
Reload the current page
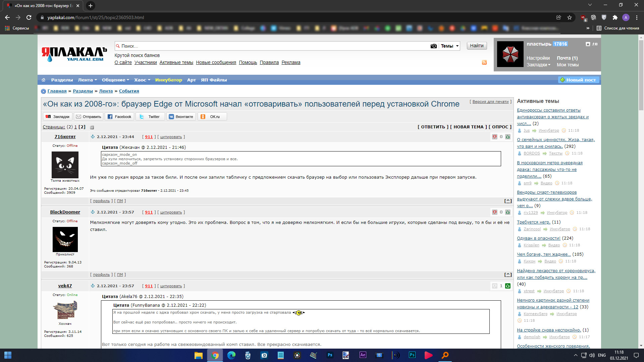point(29,17)
